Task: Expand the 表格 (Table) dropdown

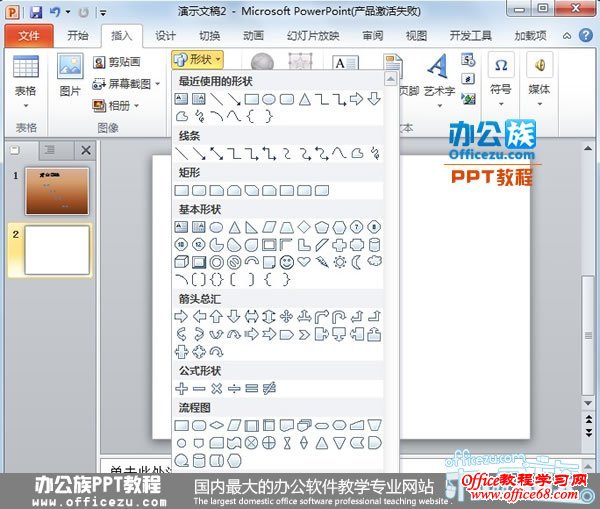Action: [x=26, y=90]
